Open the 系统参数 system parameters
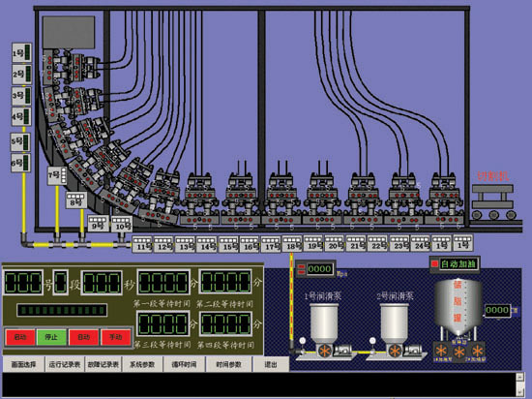 pyautogui.click(x=142, y=365)
